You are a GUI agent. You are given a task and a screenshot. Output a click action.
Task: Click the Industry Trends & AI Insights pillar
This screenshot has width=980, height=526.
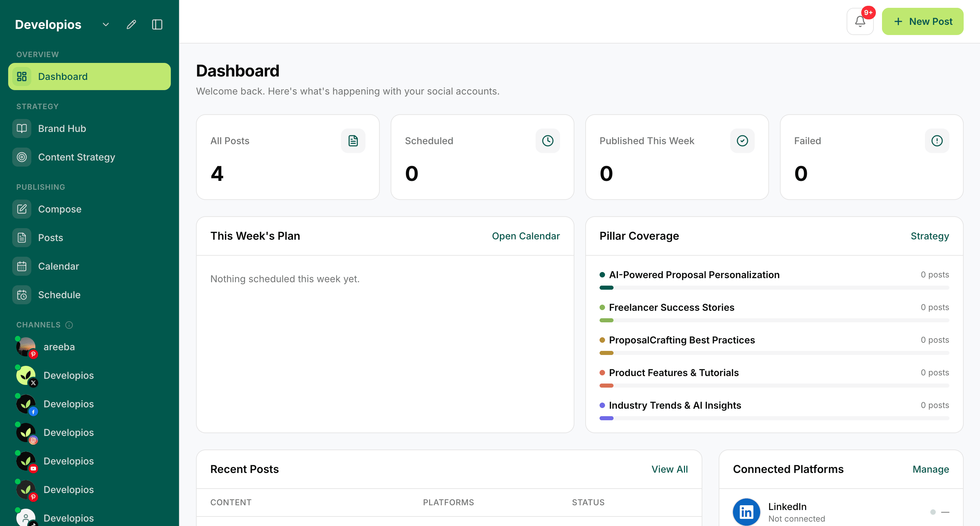pos(675,405)
